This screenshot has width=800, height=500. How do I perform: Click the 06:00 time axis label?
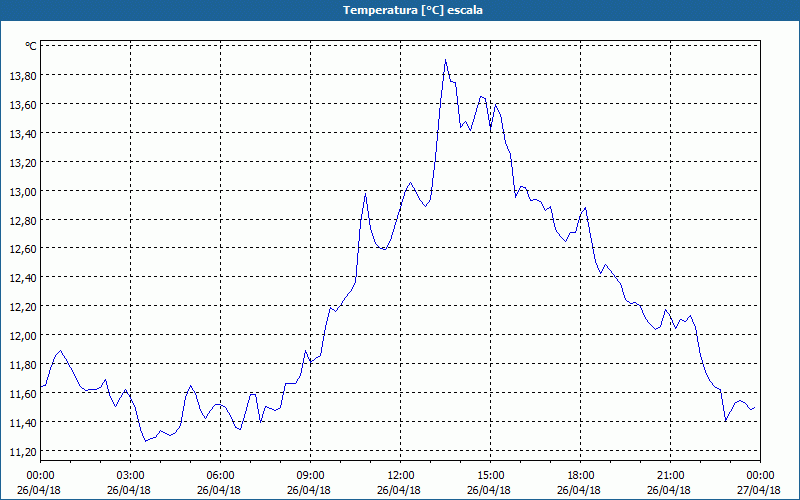[220, 476]
